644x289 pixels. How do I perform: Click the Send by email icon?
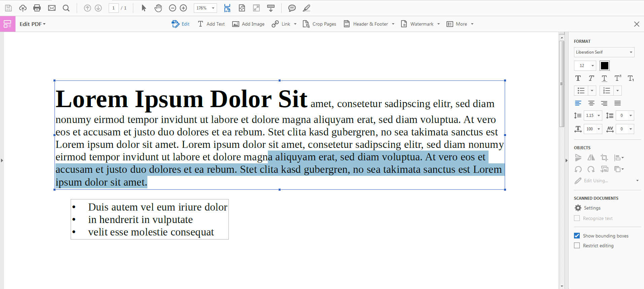pos(52,8)
